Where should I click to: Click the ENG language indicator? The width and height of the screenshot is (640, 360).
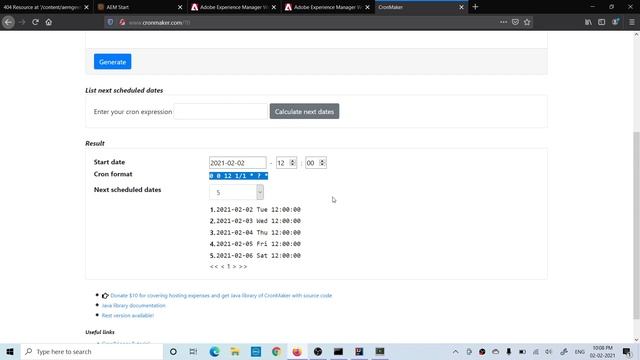[580, 351]
